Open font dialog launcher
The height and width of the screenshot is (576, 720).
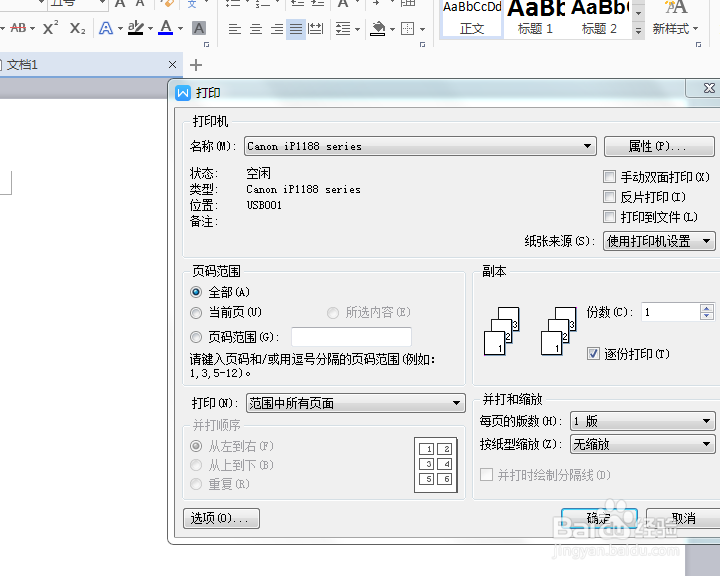(x=206, y=45)
